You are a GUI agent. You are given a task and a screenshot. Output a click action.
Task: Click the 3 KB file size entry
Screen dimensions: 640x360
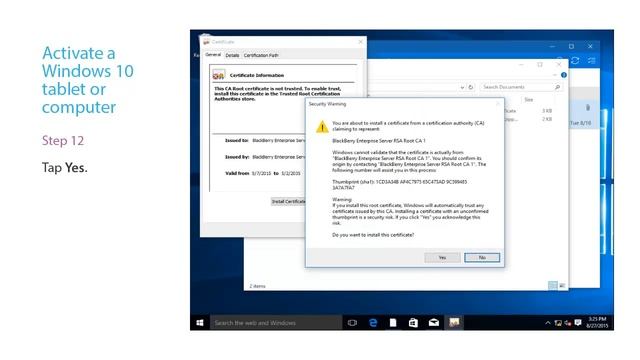(547, 111)
